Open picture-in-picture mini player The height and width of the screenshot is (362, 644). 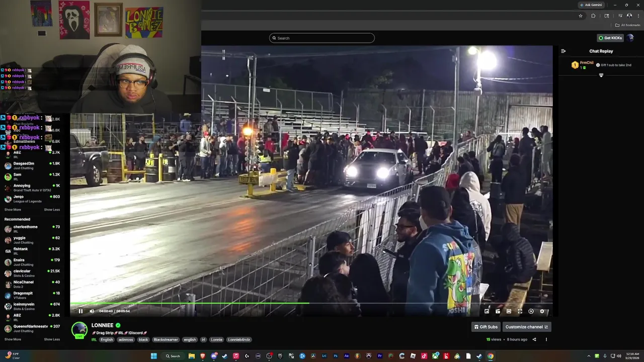pos(487,311)
